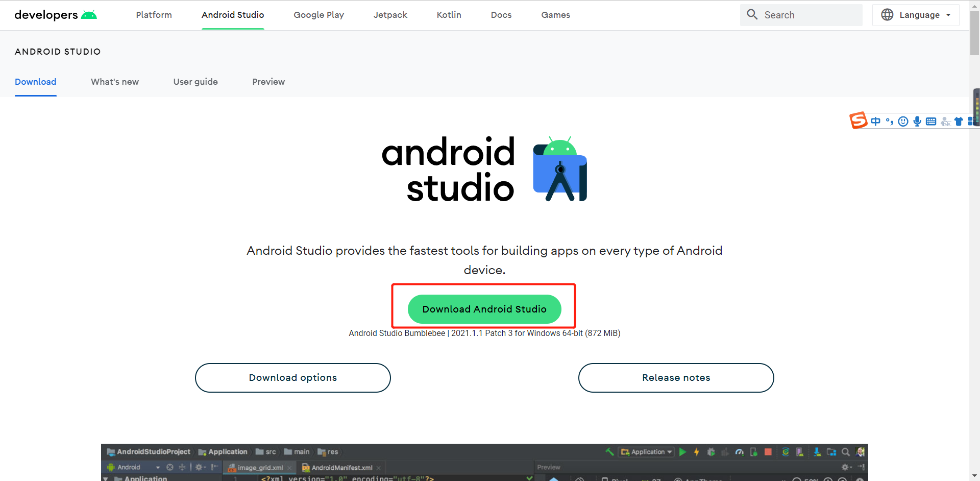
Task: Open the Project pane gear settings dropdown
Action: pyautogui.click(x=201, y=467)
